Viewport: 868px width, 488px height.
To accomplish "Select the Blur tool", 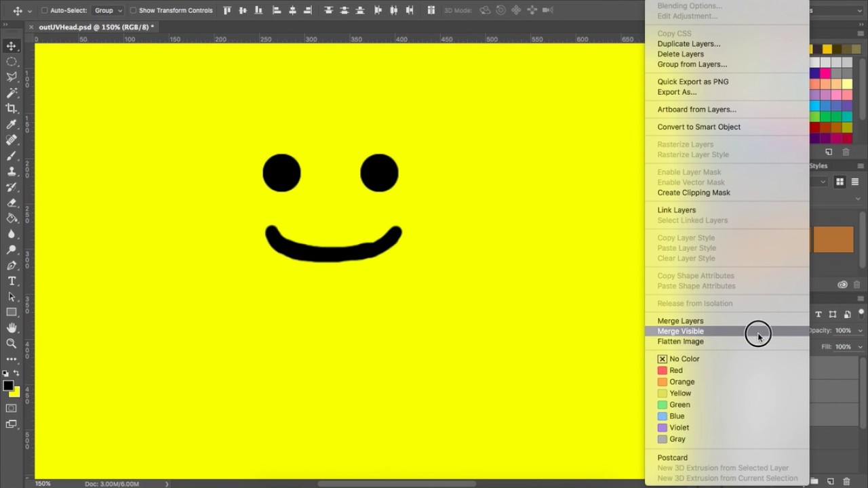I will pyautogui.click(x=12, y=234).
